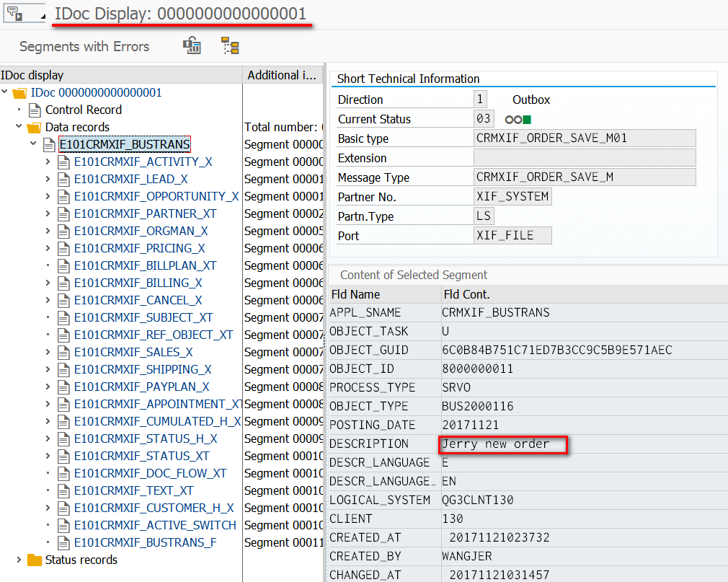Click the E101CRMXIF_PAYPLAN_X document icon
Image resolution: width=728 pixels, height=582 pixels.
pos(63,387)
